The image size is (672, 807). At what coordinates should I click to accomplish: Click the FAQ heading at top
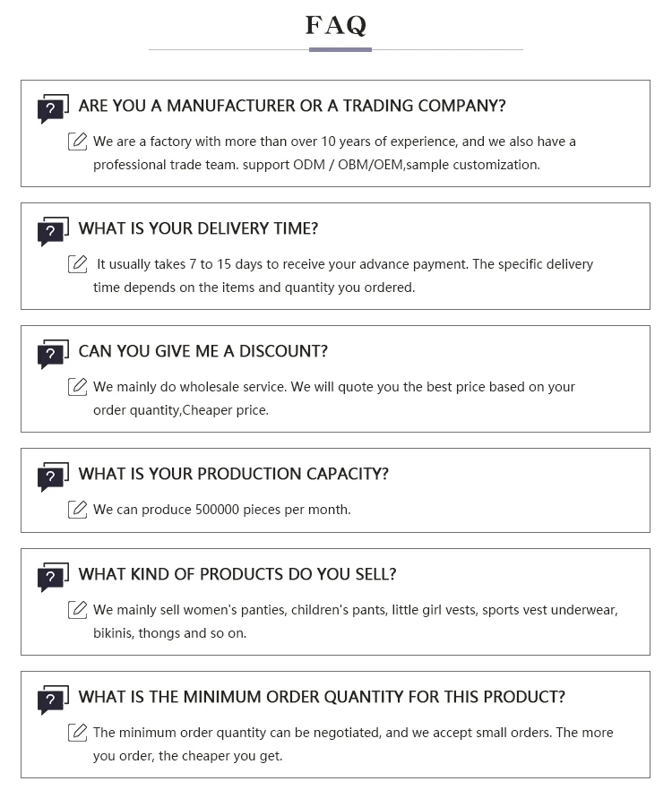tap(336, 25)
